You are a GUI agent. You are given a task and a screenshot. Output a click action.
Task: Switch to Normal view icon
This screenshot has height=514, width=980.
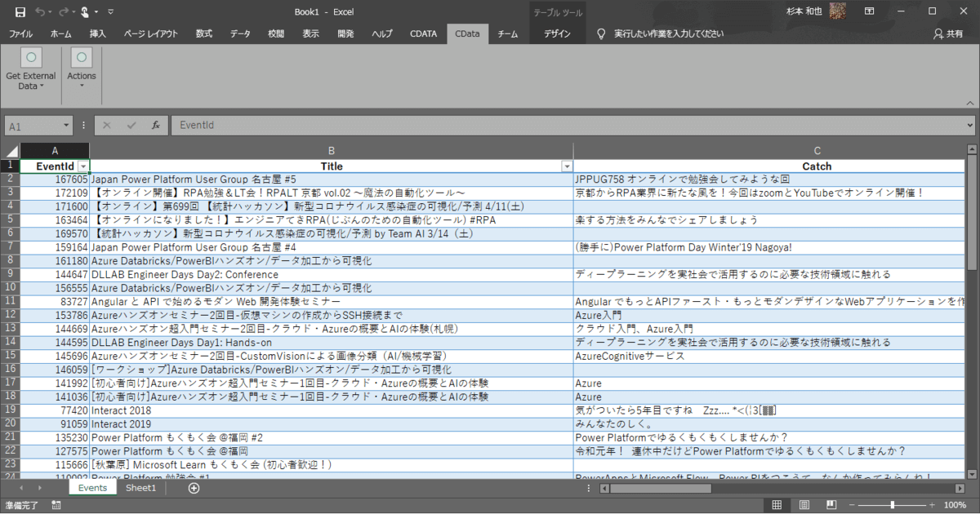click(x=777, y=505)
